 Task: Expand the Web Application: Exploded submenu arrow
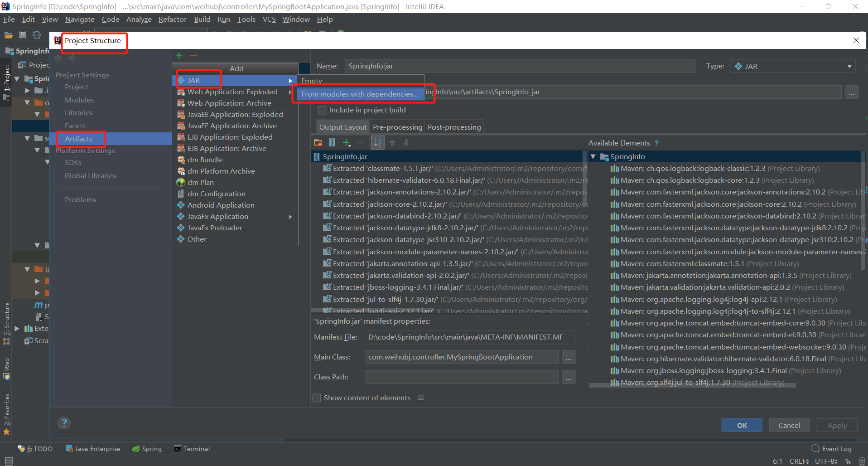[x=290, y=92]
